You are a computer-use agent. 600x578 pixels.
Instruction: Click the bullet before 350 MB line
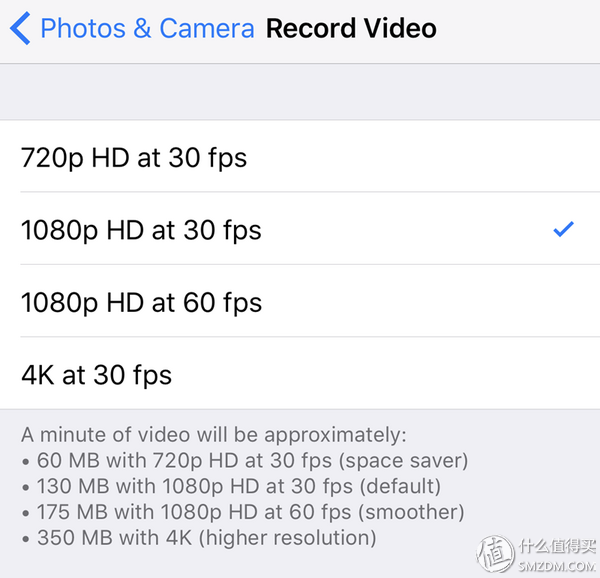26,539
